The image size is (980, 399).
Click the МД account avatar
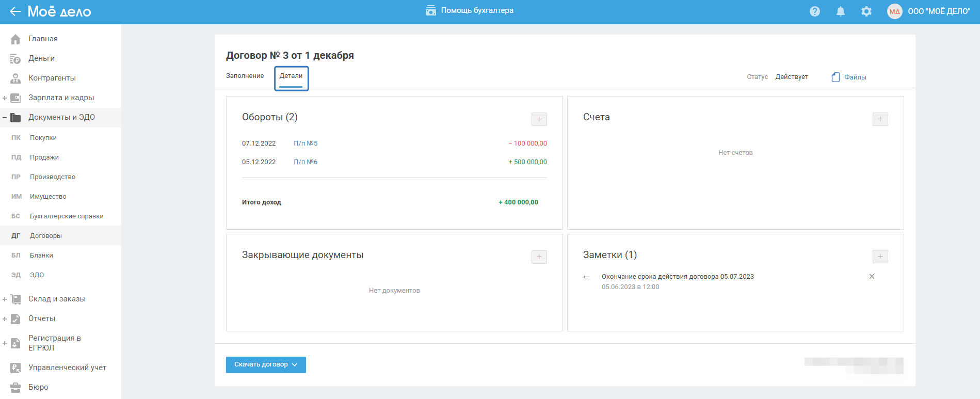point(894,11)
